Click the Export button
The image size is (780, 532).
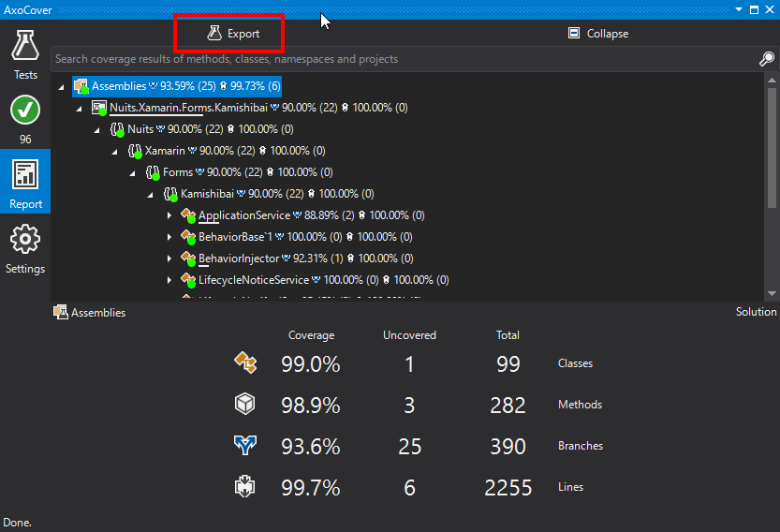233,34
